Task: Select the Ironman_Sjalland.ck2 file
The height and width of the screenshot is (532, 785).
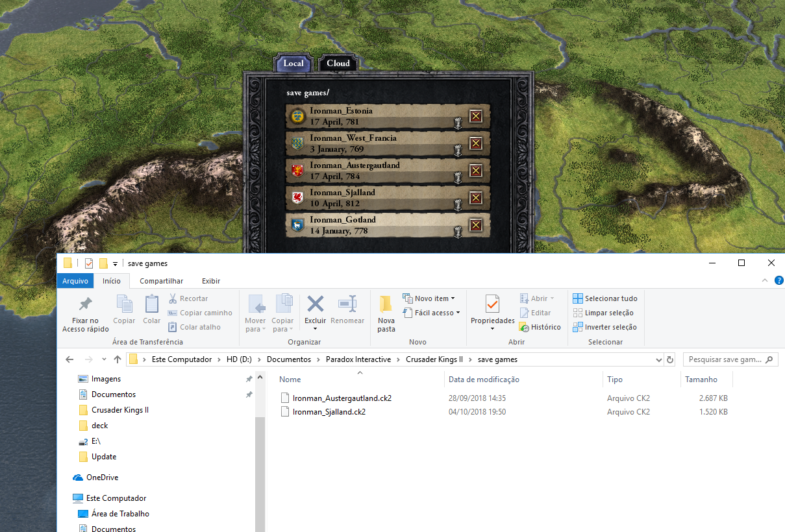Action: coord(329,412)
